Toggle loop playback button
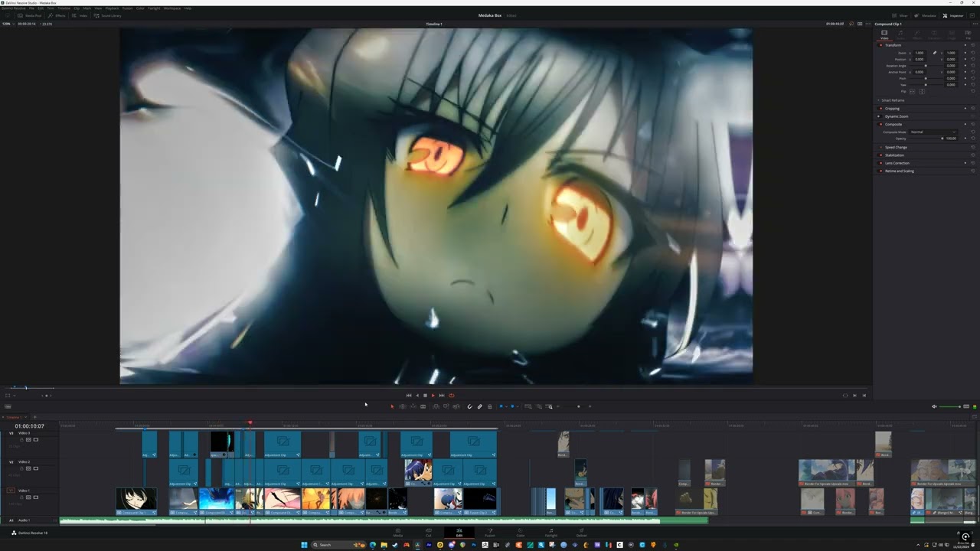Image resolution: width=980 pixels, height=551 pixels. point(451,396)
